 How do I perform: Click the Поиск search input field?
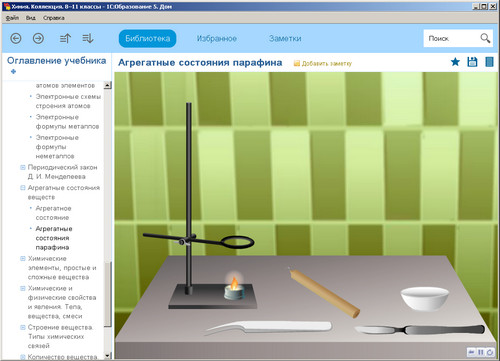pos(452,38)
